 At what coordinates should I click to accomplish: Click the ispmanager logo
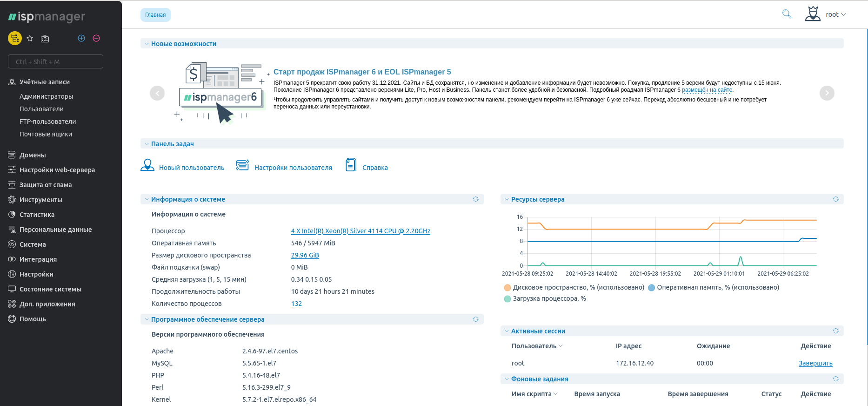click(x=47, y=17)
